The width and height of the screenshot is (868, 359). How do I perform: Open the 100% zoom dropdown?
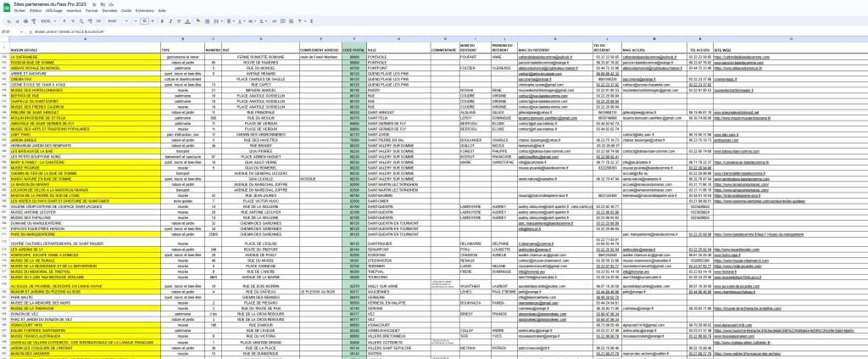click(48, 21)
